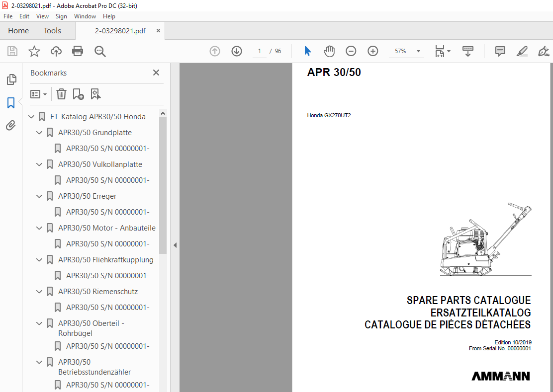This screenshot has width=553, height=392.
Task: Delete selected bookmark trash icon
Action: tap(61, 94)
